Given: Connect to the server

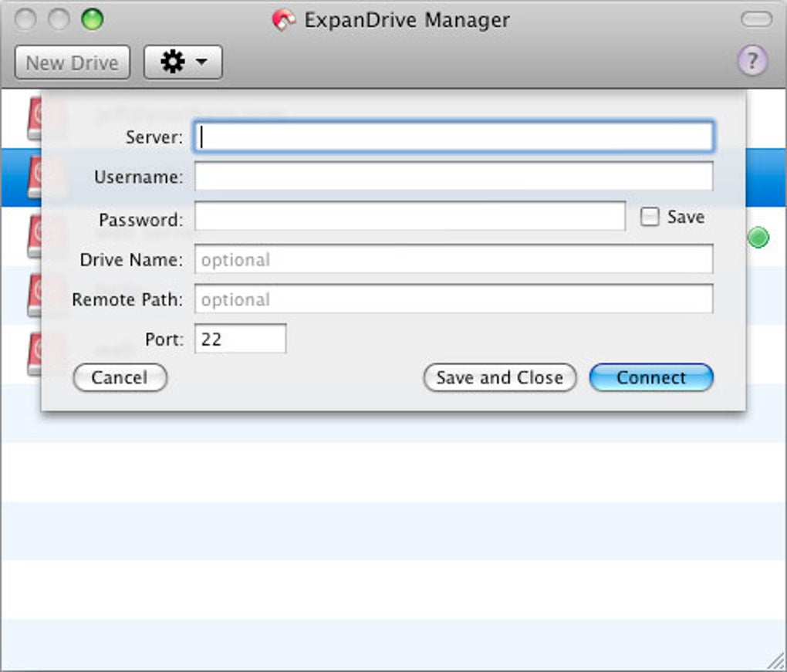Looking at the screenshot, I should point(651,377).
